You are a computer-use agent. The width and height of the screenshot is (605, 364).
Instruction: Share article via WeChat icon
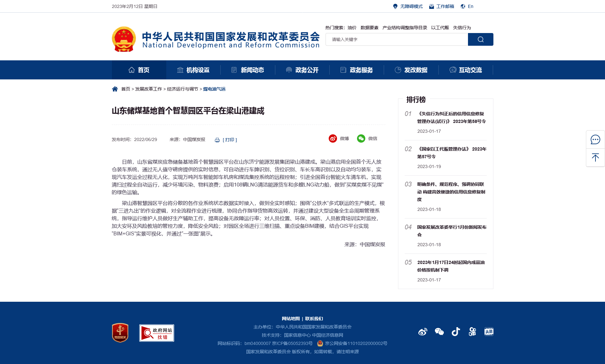361,138
